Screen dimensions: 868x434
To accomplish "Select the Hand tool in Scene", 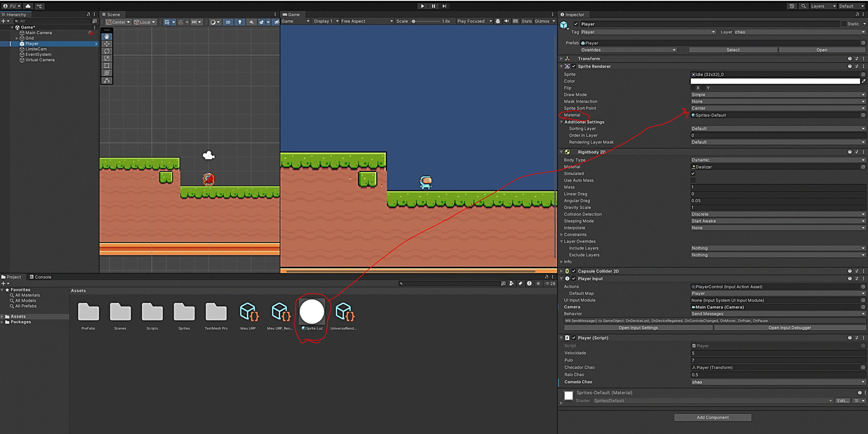I will [x=107, y=37].
